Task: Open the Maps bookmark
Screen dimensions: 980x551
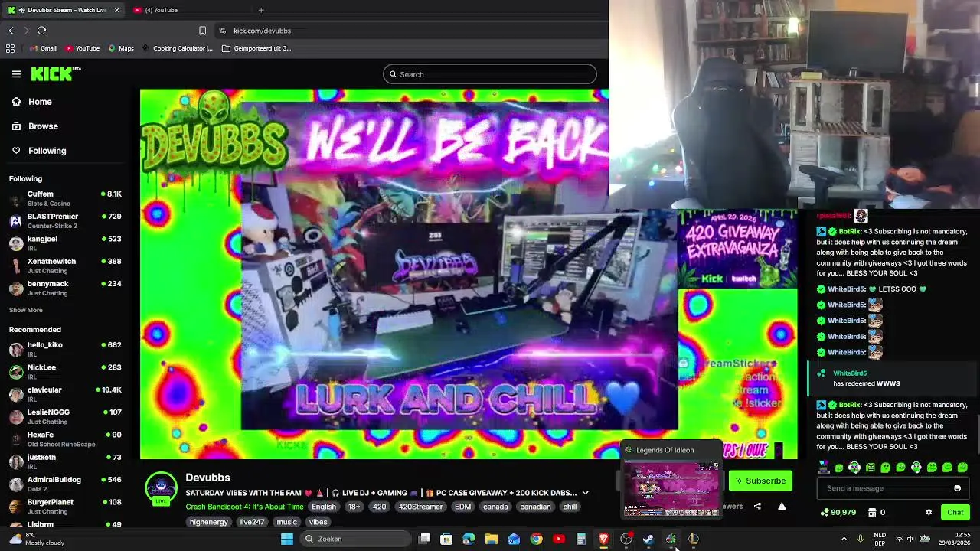Action: point(121,48)
